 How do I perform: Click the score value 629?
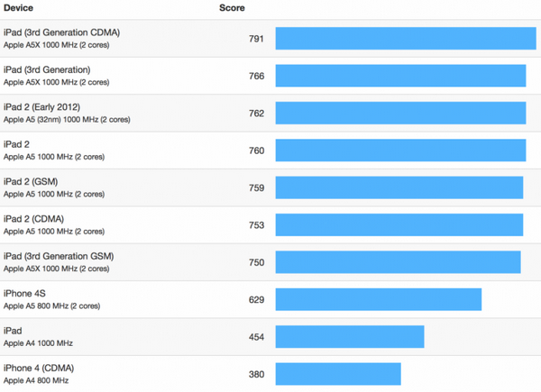[x=256, y=299]
